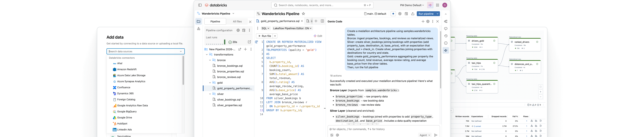This screenshot has width=644, height=137.
Task: Click the Edit with AI button
Action: point(318,36)
